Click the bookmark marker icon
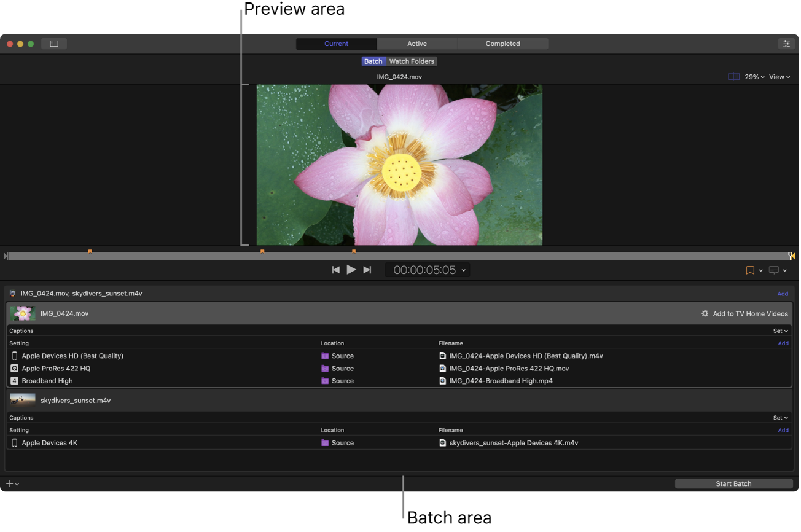 click(750, 270)
